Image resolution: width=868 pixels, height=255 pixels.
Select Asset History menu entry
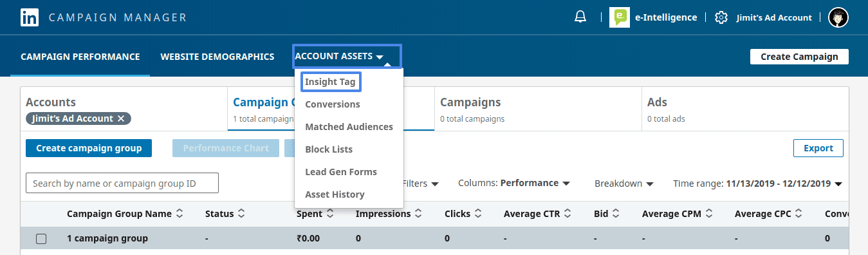tap(335, 194)
